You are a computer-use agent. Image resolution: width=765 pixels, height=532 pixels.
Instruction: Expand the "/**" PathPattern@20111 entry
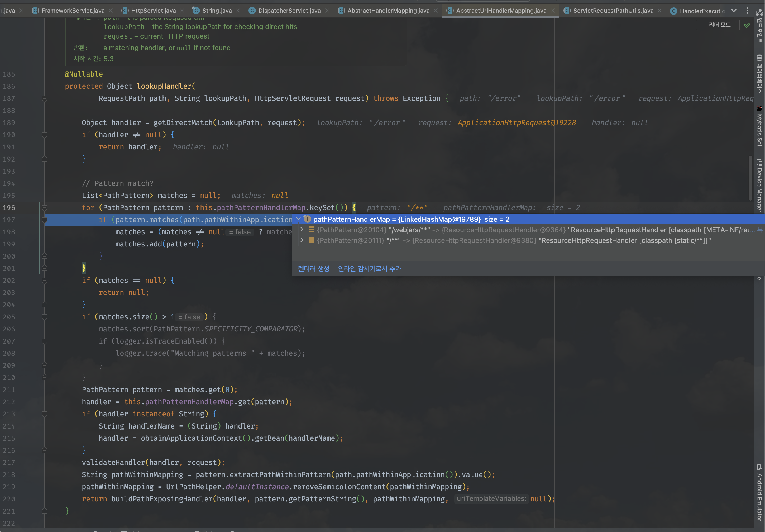(x=302, y=240)
